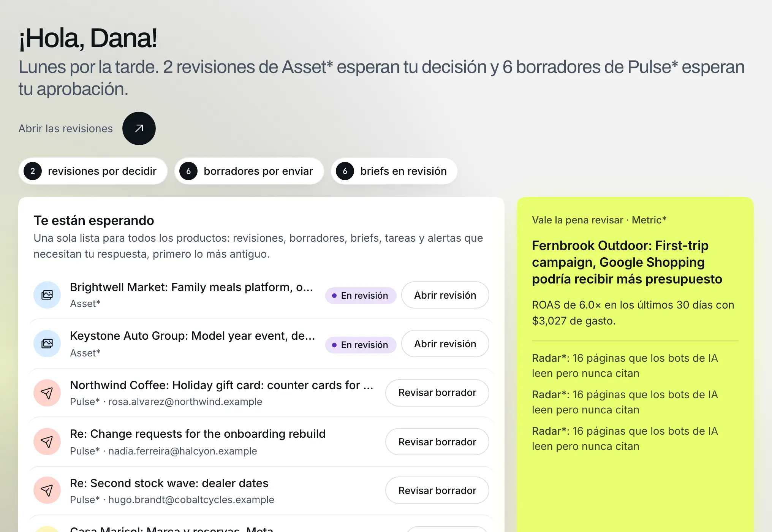Select the revisiones por decidir chip
The height and width of the screenshot is (532, 772).
[x=93, y=171]
